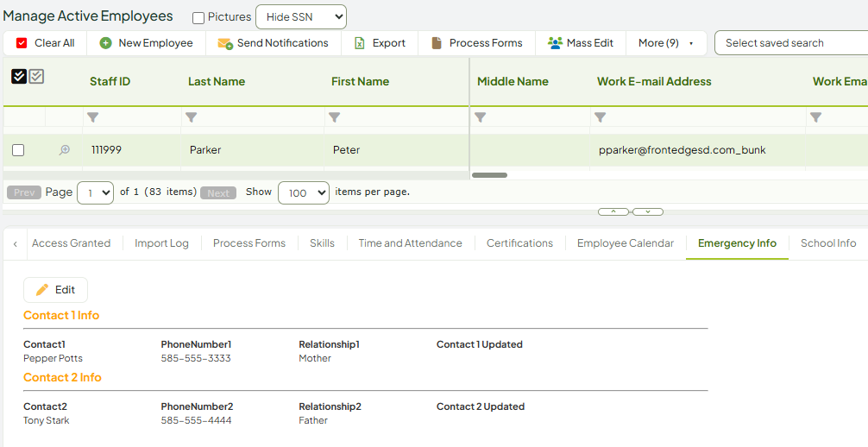Click the green plus New Employee icon

point(106,43)
